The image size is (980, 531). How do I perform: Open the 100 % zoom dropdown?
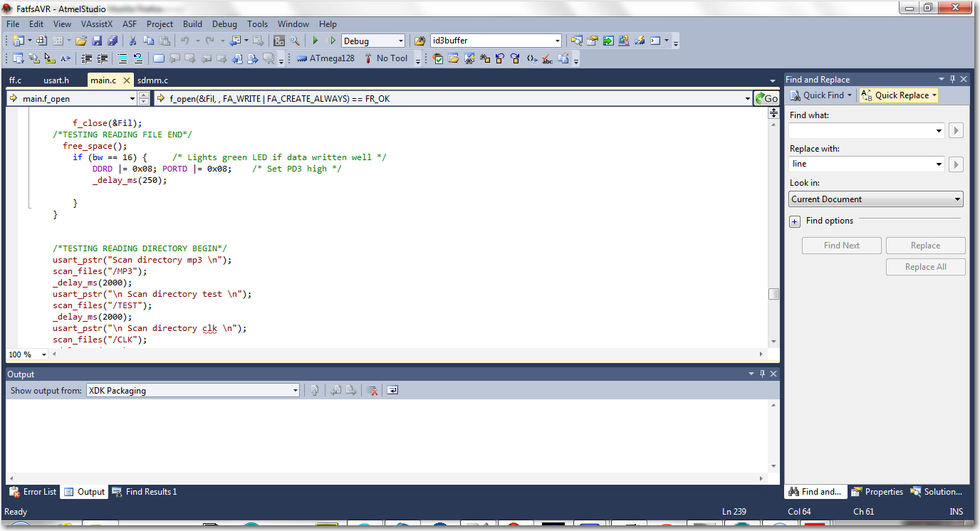pos(43,354)
